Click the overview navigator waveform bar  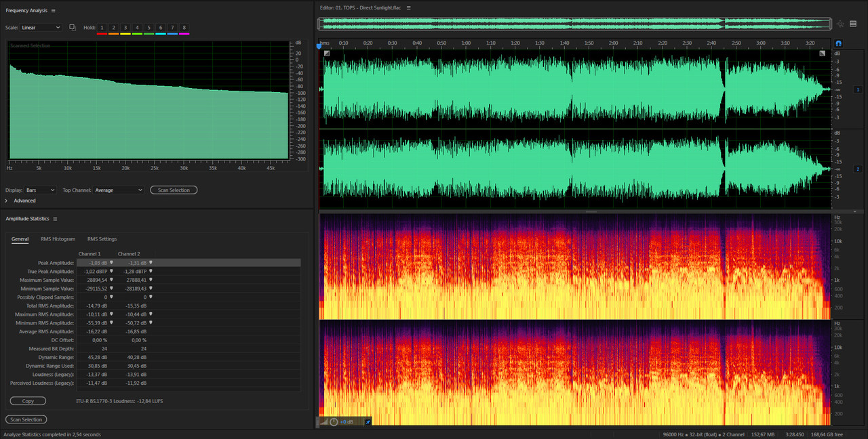coord(574,24)
